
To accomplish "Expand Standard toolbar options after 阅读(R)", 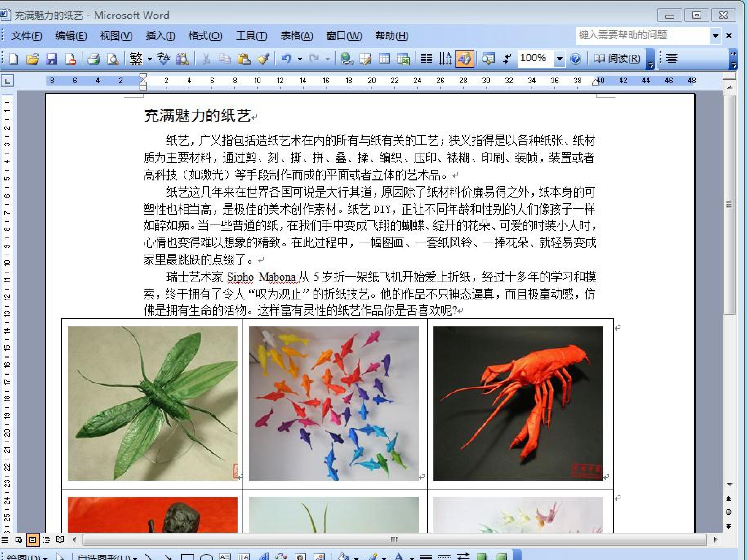I will click(x=651, y=59).
